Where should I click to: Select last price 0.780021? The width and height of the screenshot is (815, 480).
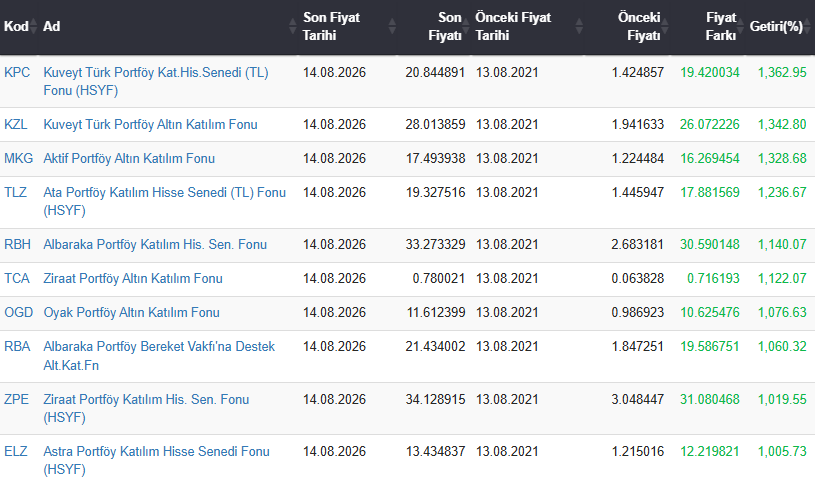[439, 278]
